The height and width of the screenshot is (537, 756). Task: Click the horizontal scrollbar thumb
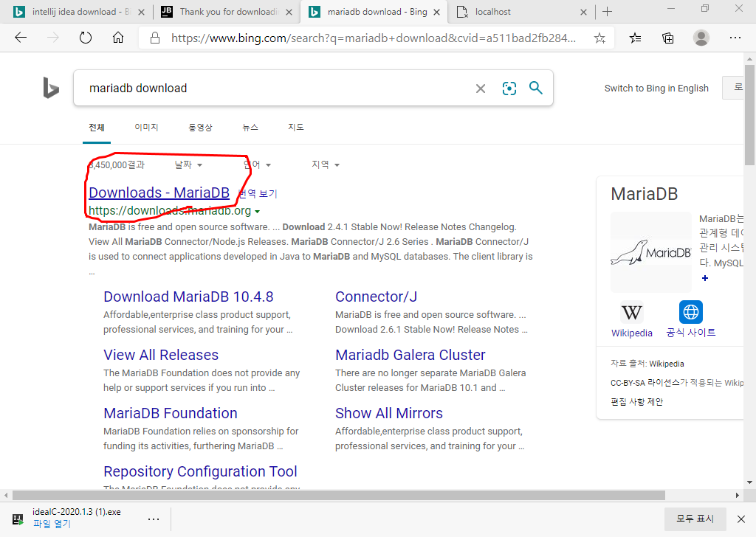338,495
